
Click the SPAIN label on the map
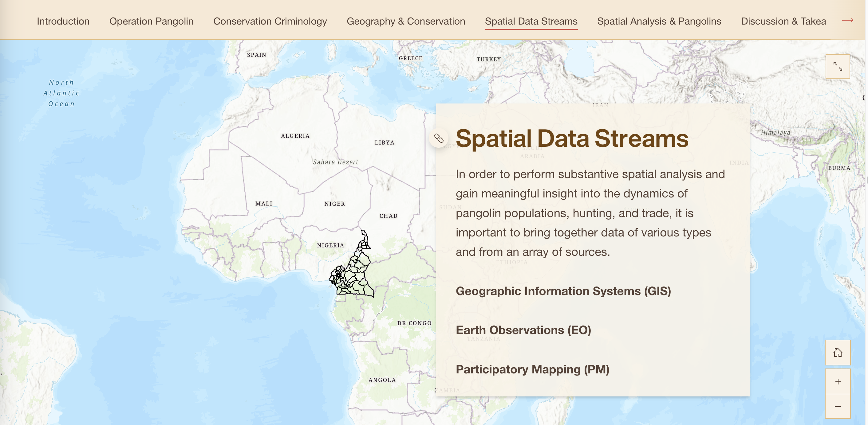click(256, 55)
